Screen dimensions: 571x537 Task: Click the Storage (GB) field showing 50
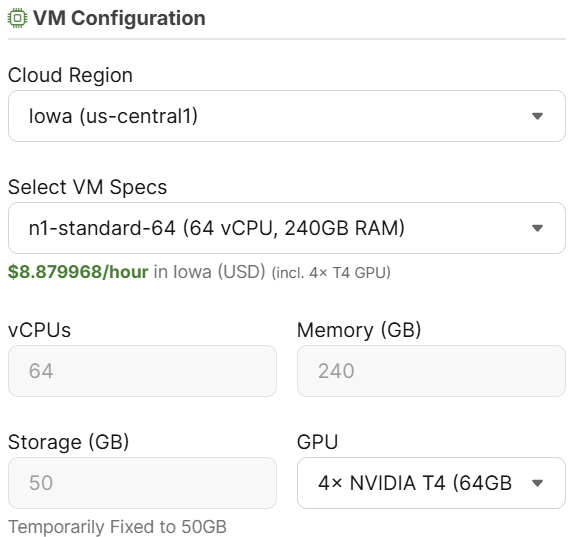coord(142,483)
